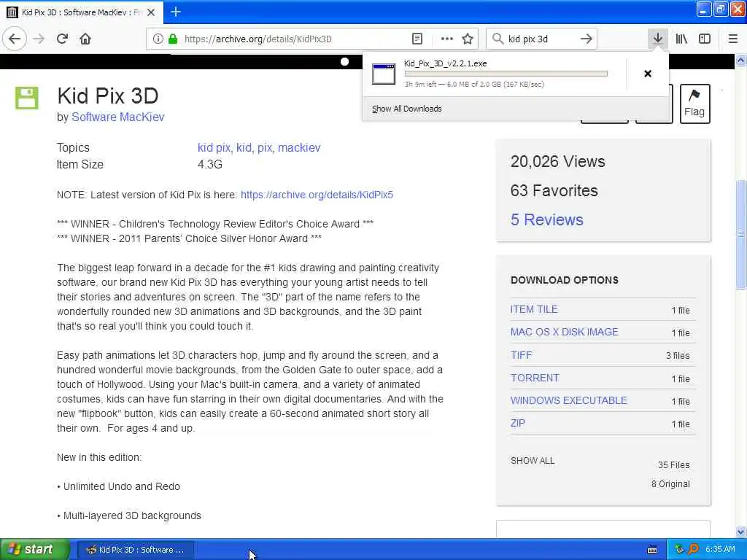Screen dimensions: 747x560
Task: Click the page scroll up arrow
Action: point(741,60)
